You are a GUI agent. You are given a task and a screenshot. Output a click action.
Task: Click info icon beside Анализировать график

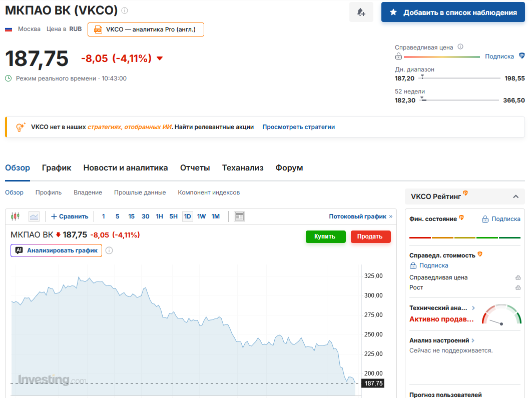click(x=109, y=250)
